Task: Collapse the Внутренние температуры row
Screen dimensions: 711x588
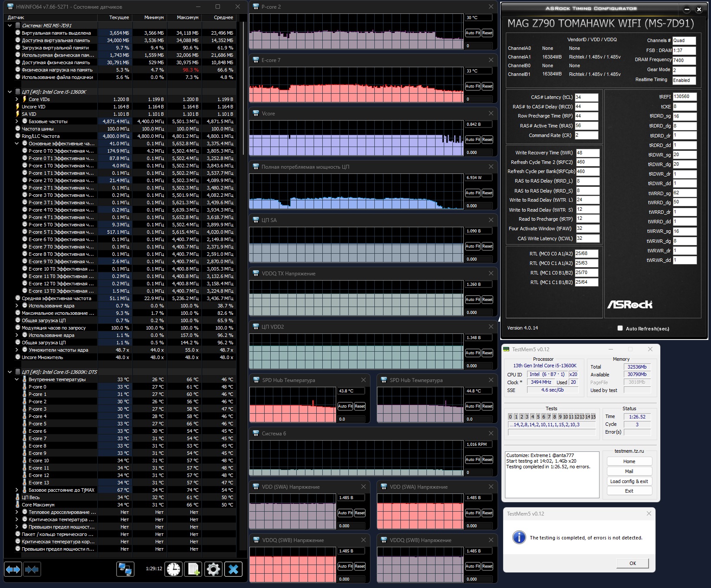Action: (x=17, y=379)
